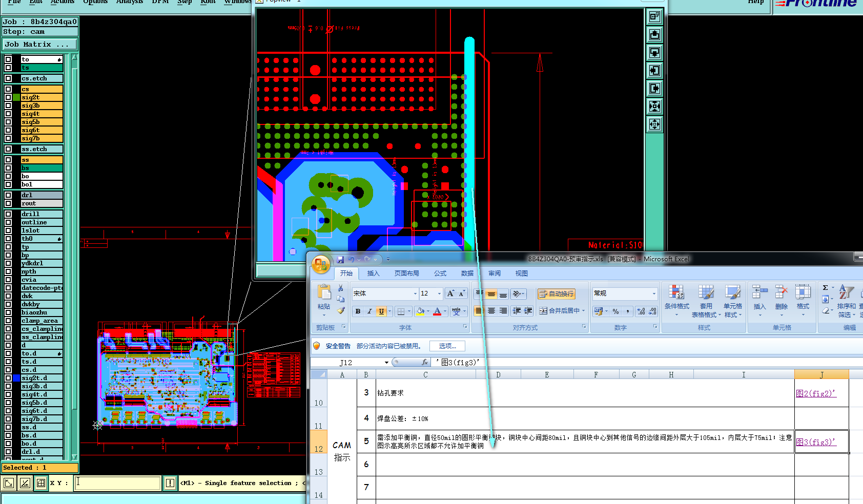This screenshot has width=863, height=504.
Task: Expand the 合并后居中 merge dropdown arrow
Action: click(583, 311)
